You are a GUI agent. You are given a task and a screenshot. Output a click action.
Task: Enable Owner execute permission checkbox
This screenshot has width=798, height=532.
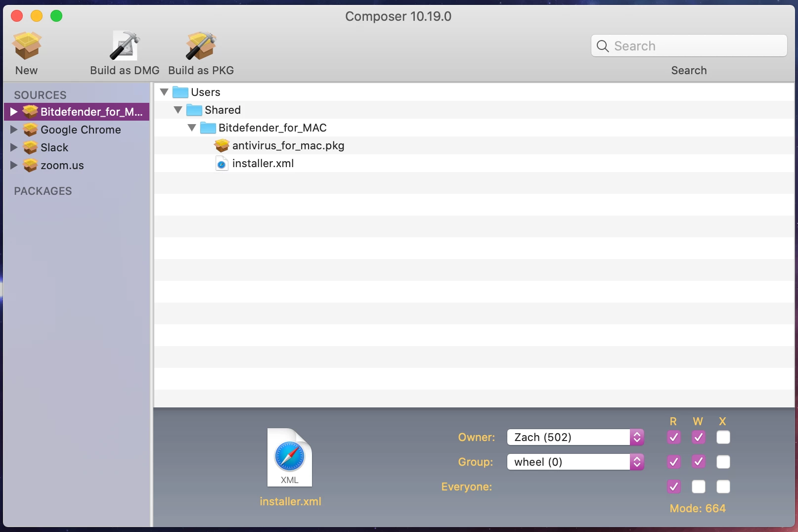723,437
